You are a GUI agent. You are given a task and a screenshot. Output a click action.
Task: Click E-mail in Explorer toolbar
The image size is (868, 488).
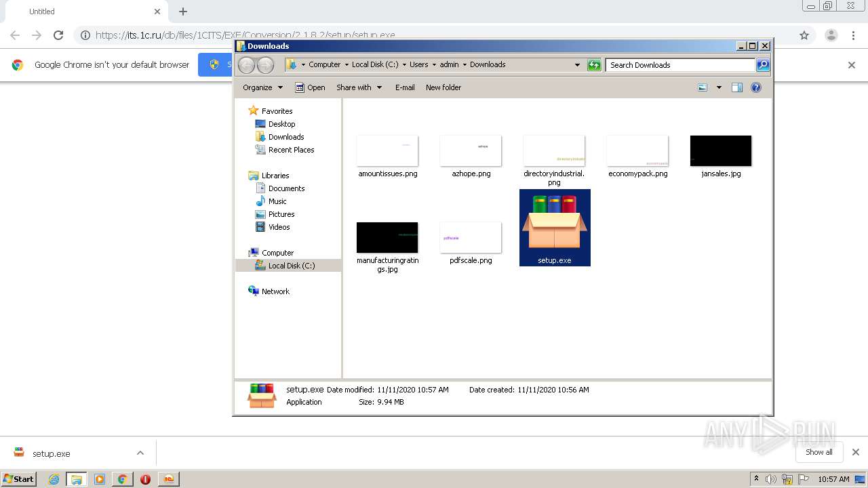[405, 87]
